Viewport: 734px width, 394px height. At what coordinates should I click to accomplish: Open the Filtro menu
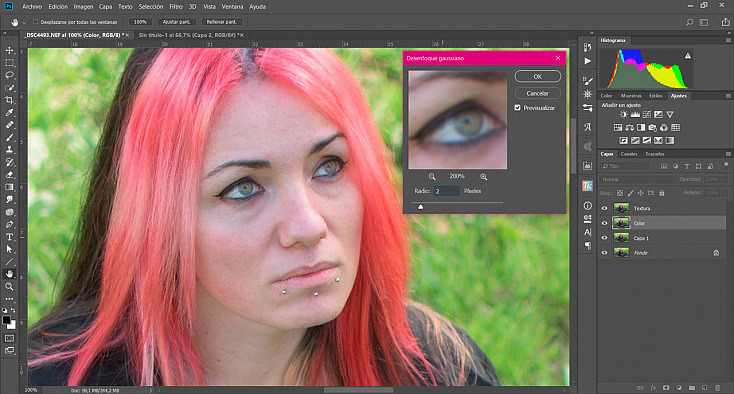point(176,7)
